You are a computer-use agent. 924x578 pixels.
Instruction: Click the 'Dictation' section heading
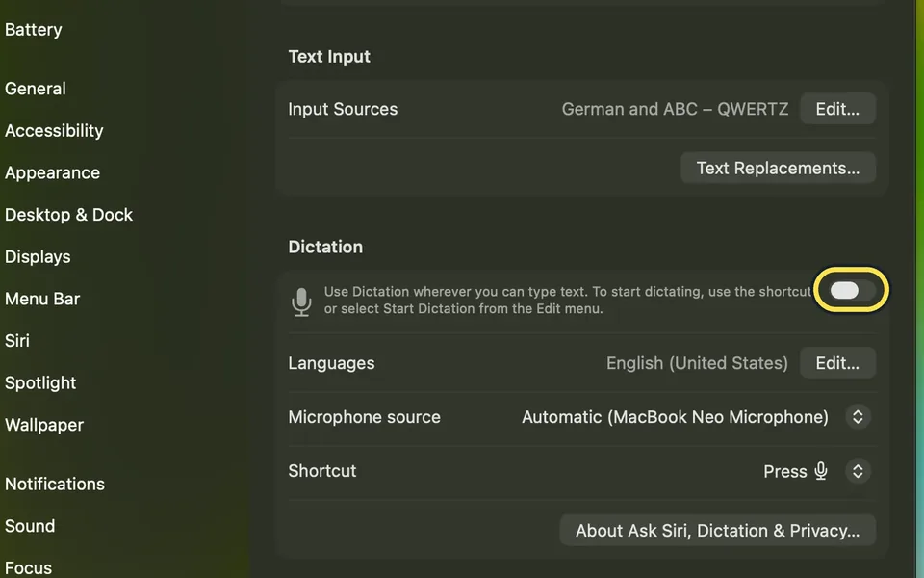325,247
